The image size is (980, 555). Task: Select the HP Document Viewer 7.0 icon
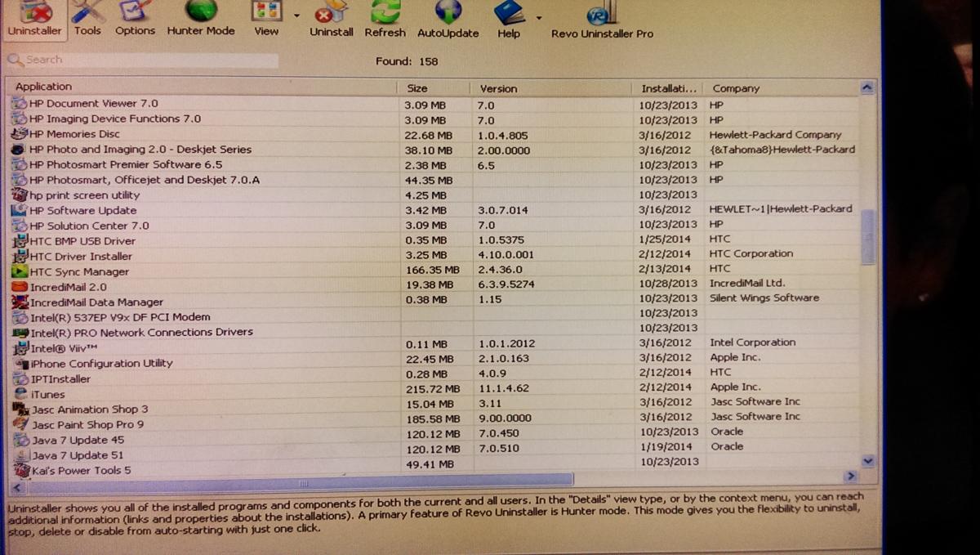(20, 104)
